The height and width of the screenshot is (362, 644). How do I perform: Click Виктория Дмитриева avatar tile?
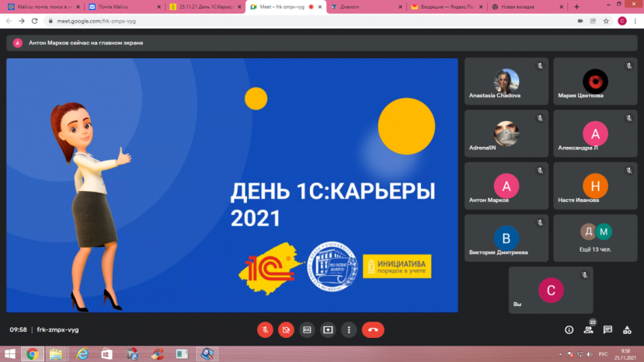tap(506, 238)
